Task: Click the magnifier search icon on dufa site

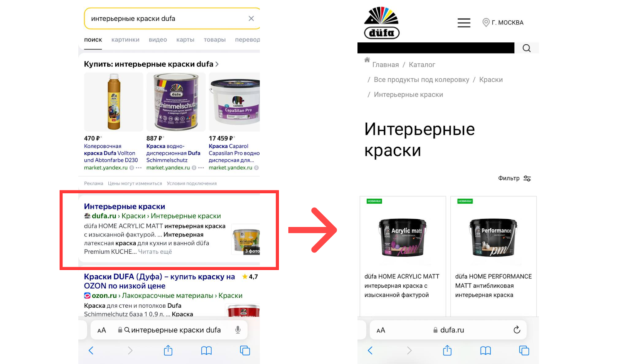Action: coord(526,48)
